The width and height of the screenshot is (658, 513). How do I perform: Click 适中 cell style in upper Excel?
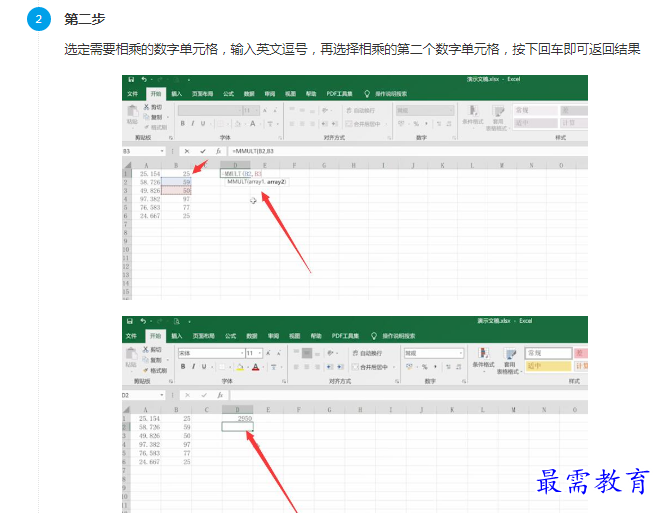[536, 123]
